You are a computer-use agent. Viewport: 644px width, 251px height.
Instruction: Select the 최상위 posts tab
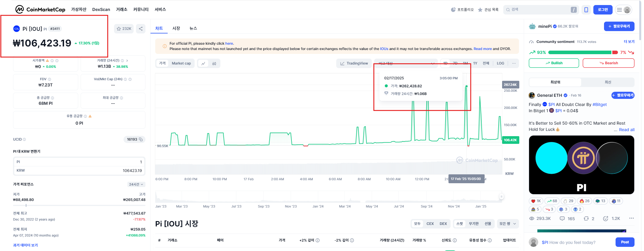click(555, 82)
